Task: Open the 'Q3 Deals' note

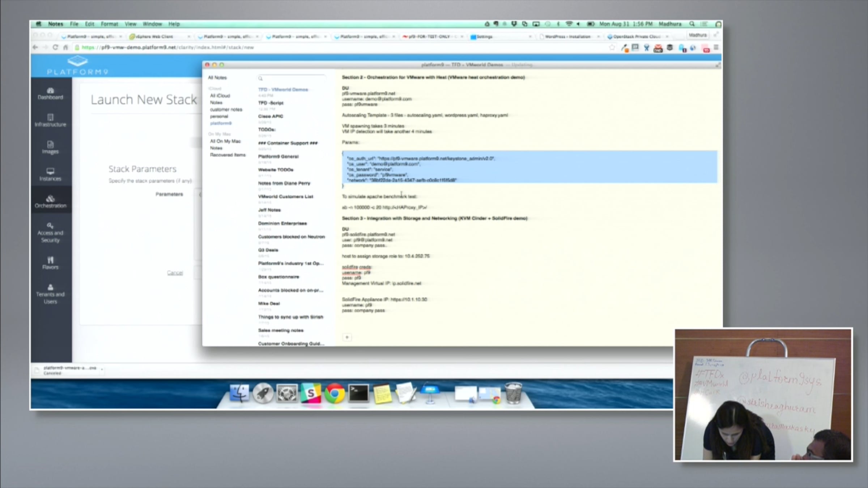Action: pos(292,252)
